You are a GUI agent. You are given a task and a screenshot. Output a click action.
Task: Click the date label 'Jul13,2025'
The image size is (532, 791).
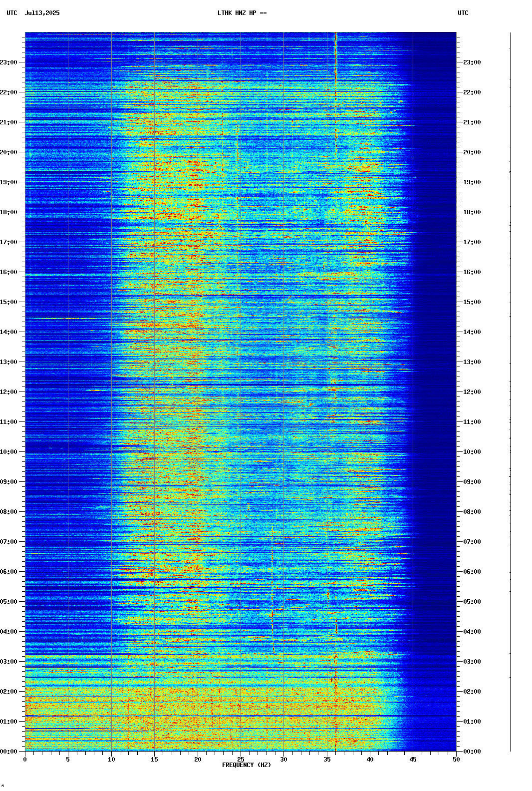pos(42,13)
